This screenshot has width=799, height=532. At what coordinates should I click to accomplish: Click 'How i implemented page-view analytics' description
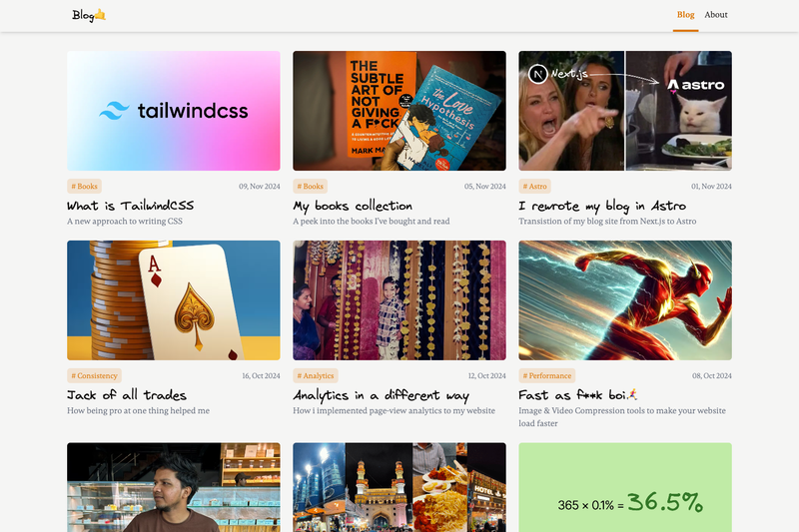pos(394,411)
